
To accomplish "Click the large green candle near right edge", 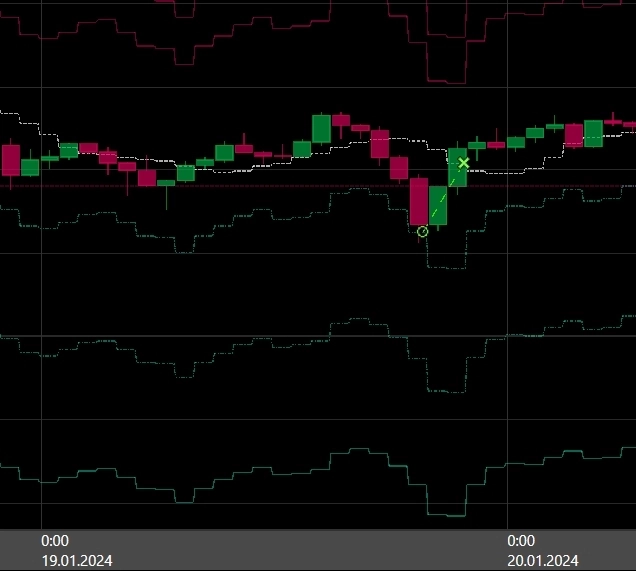I will 593,133.
